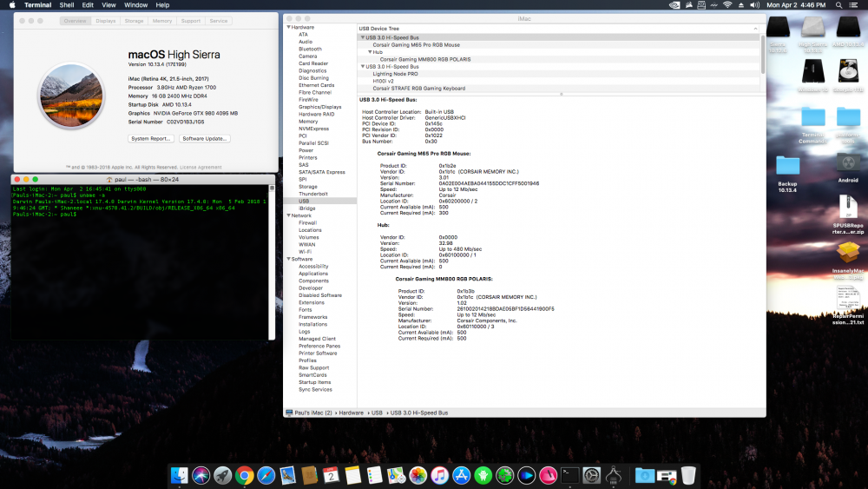Screen dimensions: 868x489
Task: Select Lighting Node PRO in USB tree
Action: (x=559, y=74)
